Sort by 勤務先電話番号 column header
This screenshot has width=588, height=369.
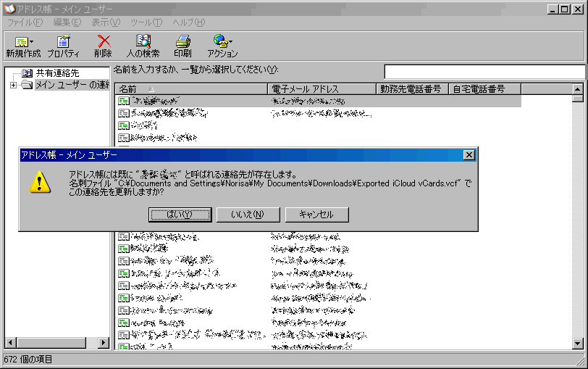point(413,89)
